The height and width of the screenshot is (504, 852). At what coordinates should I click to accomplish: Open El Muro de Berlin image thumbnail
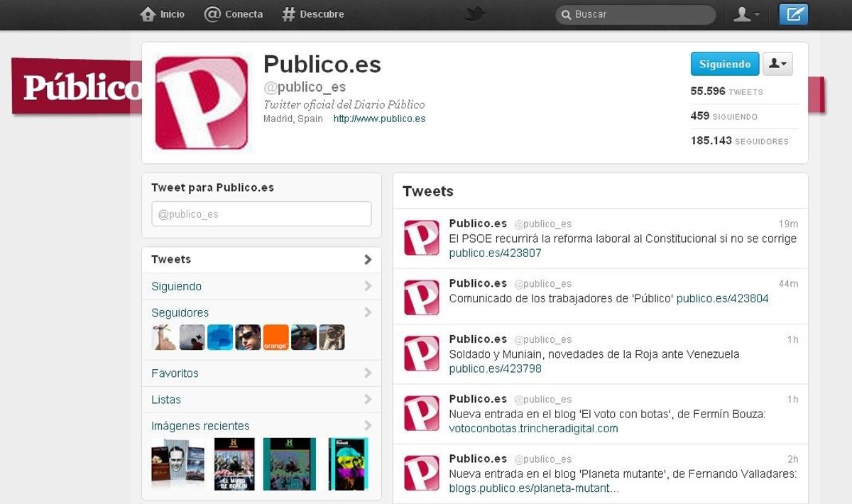click(x=234, y=464)
